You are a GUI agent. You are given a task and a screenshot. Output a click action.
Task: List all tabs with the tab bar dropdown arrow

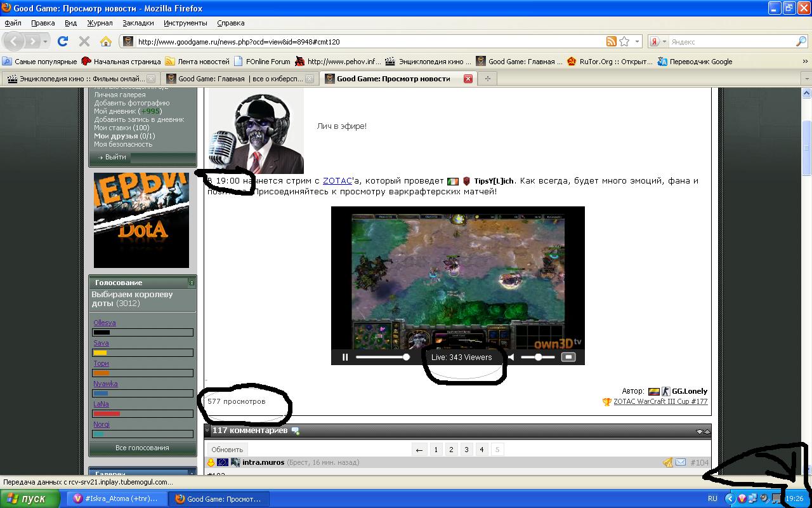tap(806, 79)
